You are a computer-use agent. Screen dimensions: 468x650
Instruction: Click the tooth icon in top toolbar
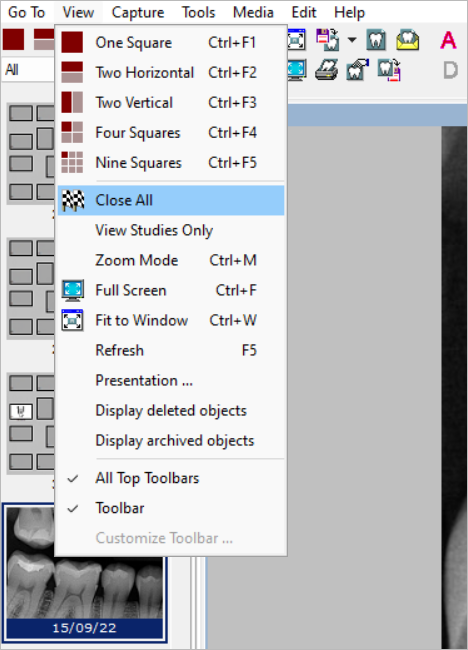[x=376, y=41]
